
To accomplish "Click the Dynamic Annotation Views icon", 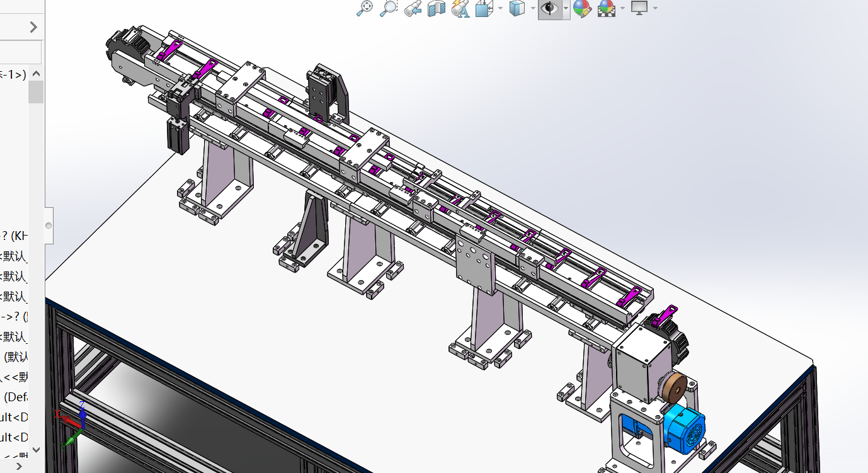I will (460, 8).
